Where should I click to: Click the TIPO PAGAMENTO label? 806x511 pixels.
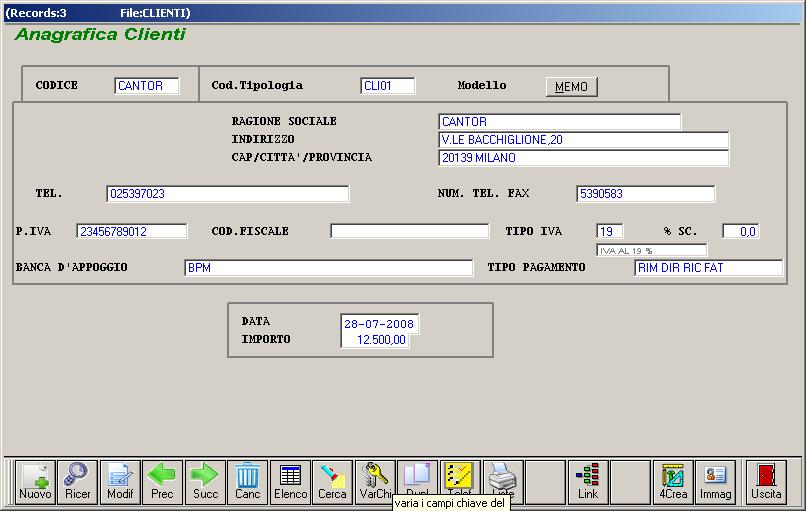(536, 267)
